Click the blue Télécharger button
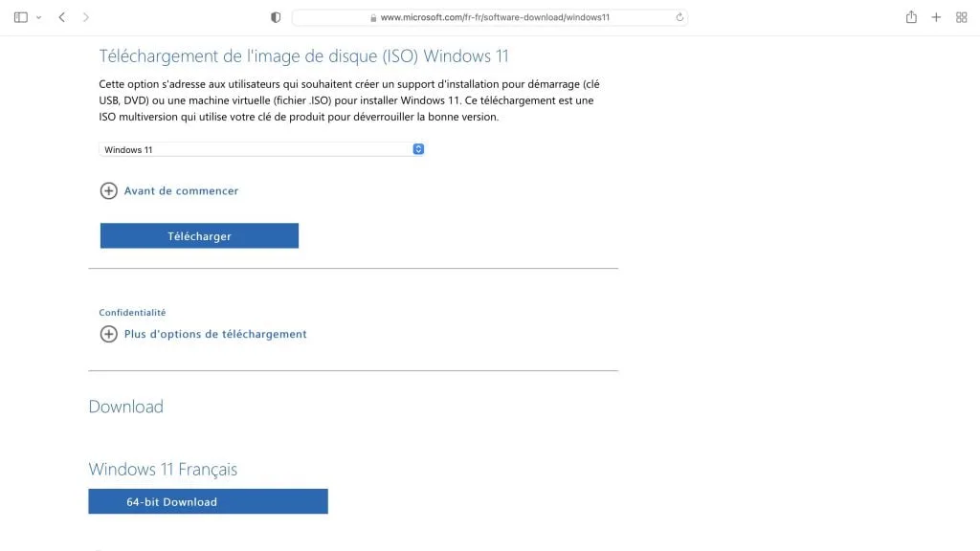The image size is (980, 551). click(199, 235)
